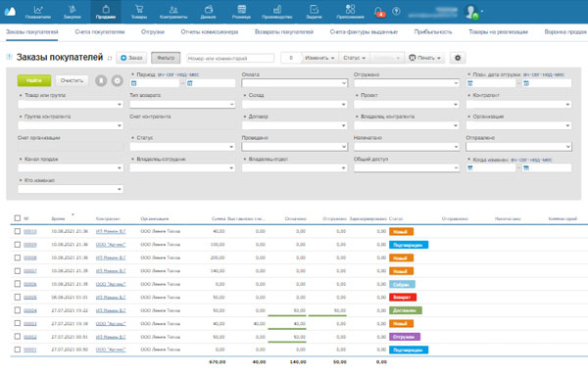
Task: Expand the Канал продаж dropdown
Action: click(71, 167)
